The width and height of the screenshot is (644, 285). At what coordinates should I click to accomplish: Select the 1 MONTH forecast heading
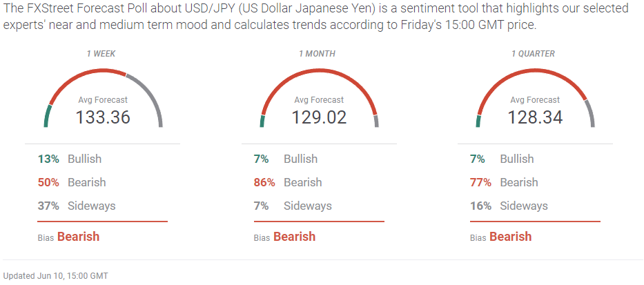(x=317, y=54)
